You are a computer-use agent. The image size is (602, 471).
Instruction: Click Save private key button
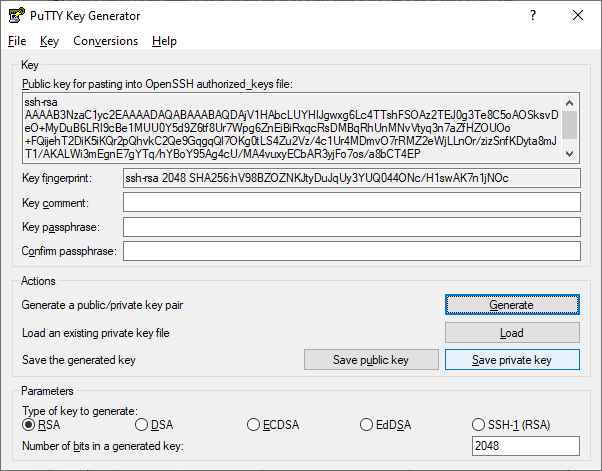click(511, 360)
